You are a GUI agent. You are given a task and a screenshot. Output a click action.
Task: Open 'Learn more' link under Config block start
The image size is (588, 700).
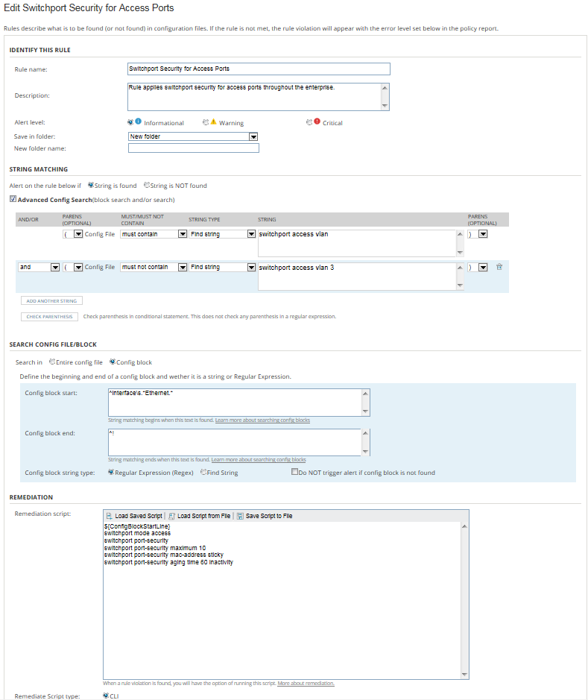[262, 420]
